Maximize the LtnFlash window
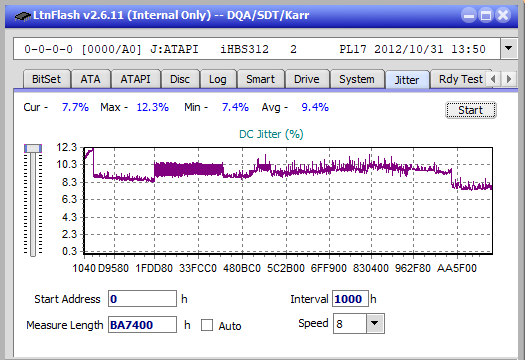 tap(486, 15)
